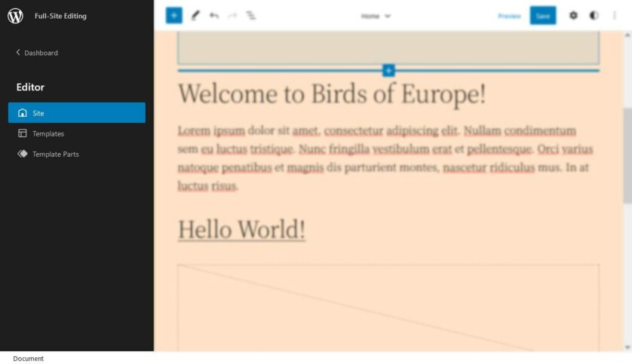
Task: Open the Settings gear panel
Action: coord(573,15)
